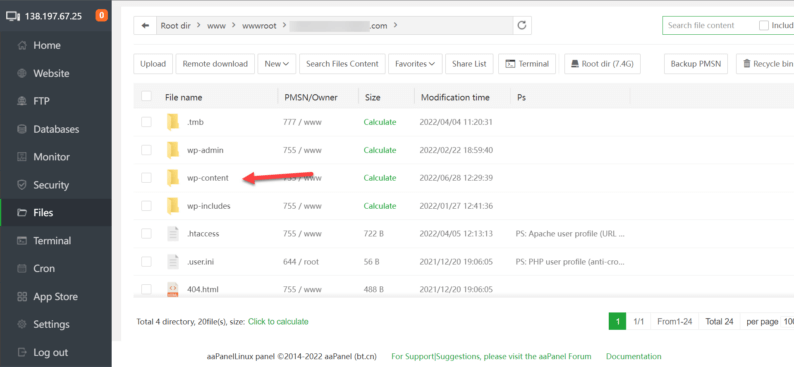The height and width of the screenshot is (367, 794).
Task: Open the Share List
Action: click(x=469, y=64)
